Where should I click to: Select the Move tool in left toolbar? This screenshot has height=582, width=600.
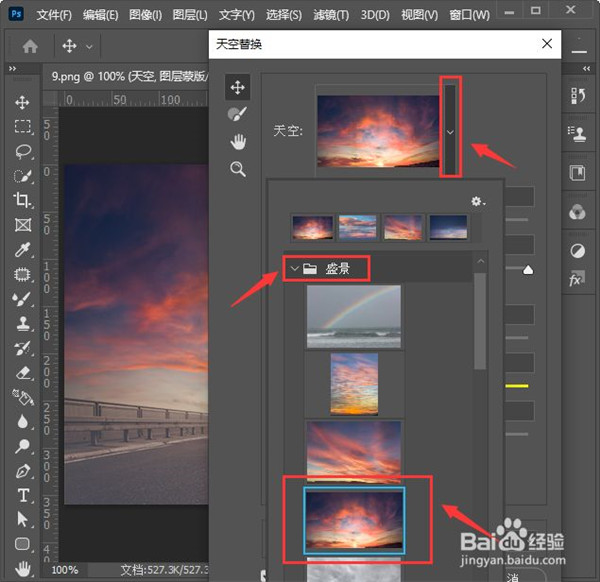pyautogui.click(x=22, y=103)
